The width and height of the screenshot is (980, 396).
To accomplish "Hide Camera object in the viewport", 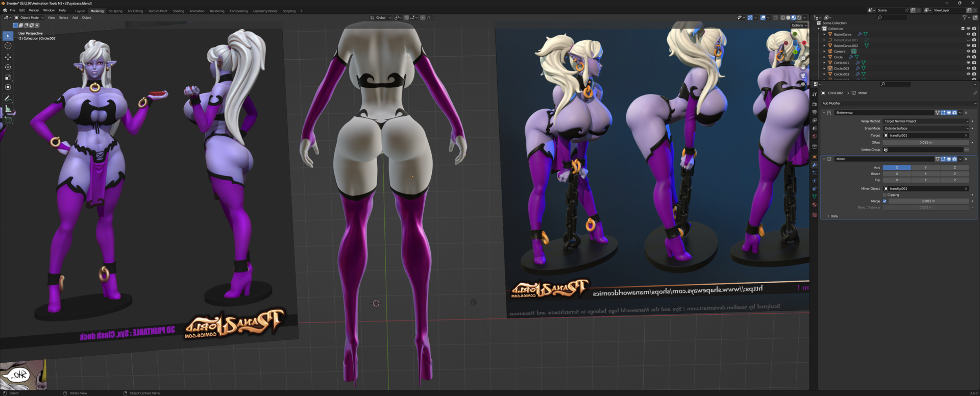I will (968, 51).
